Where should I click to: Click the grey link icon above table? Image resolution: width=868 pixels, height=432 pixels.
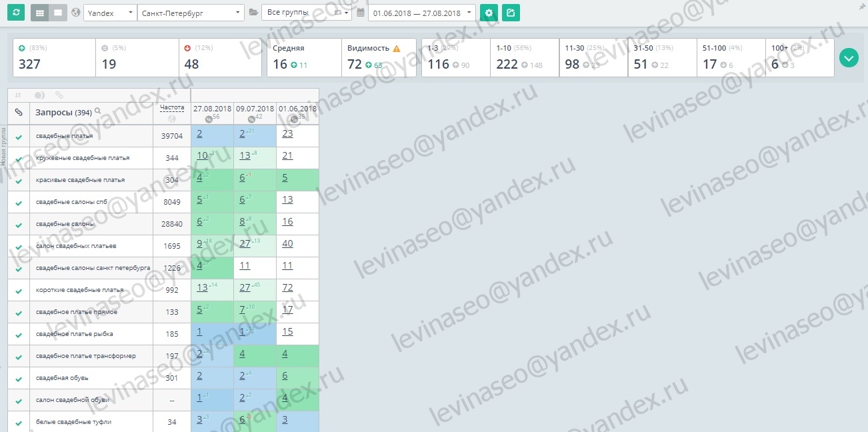point(59,95)
